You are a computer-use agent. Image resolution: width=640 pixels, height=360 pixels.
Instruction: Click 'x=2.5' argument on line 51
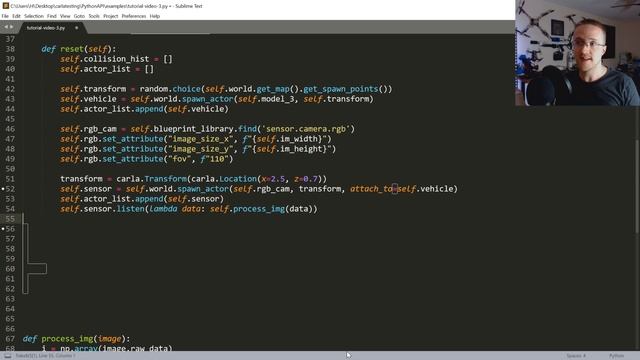point(273,179)
